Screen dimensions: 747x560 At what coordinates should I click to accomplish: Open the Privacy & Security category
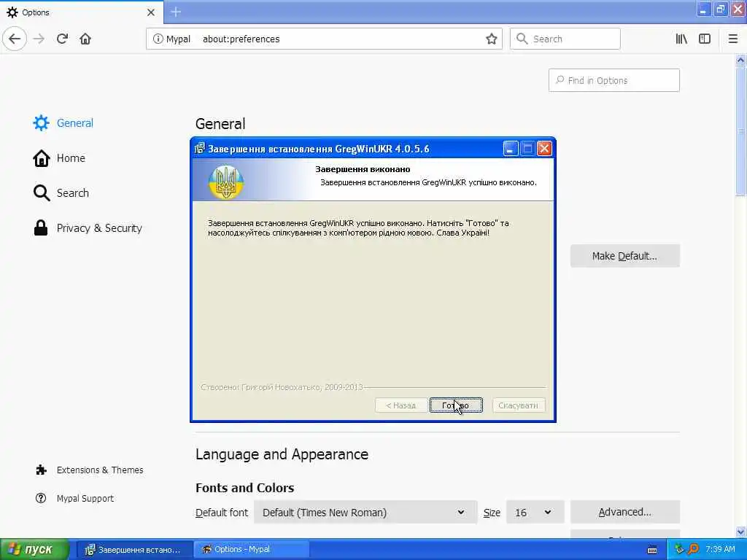click(88, 228)
